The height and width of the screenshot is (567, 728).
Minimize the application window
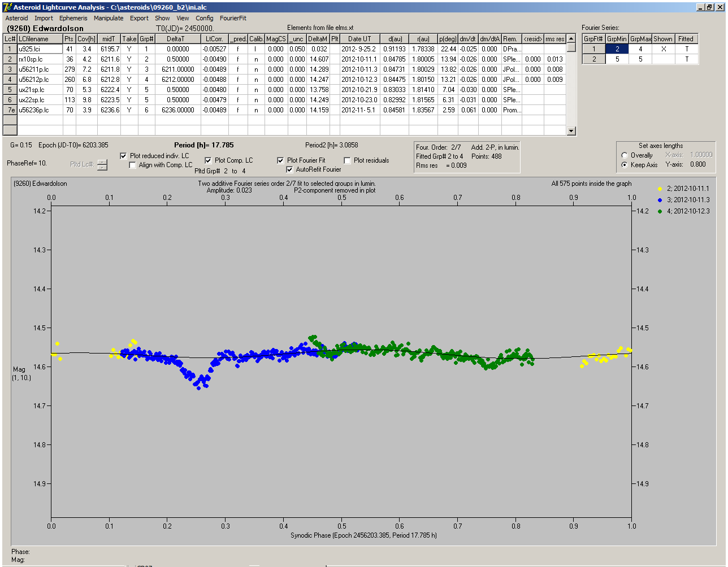click(700, 7)
